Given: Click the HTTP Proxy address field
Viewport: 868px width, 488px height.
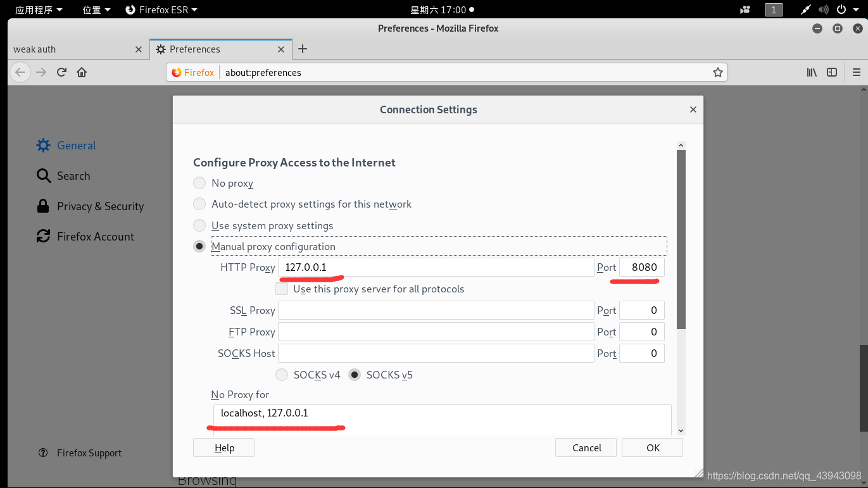Looking at the screenshot, I should click(436, 267).
